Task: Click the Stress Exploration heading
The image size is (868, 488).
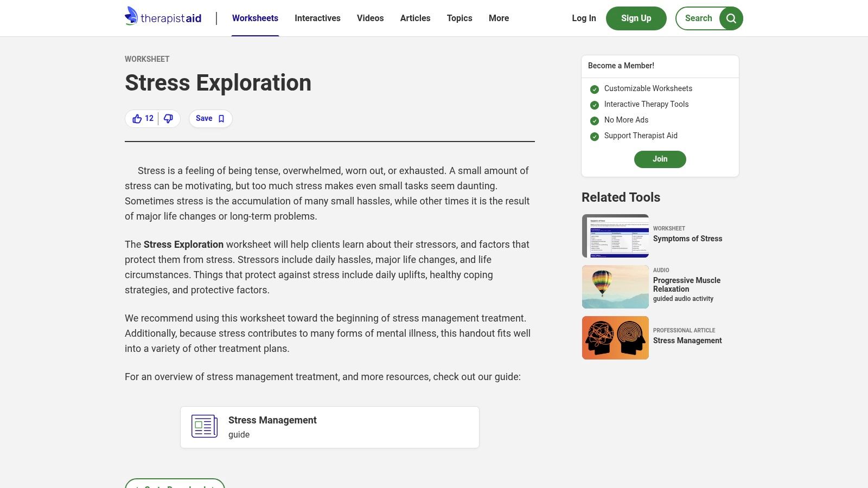Action: tap(218, 83)
